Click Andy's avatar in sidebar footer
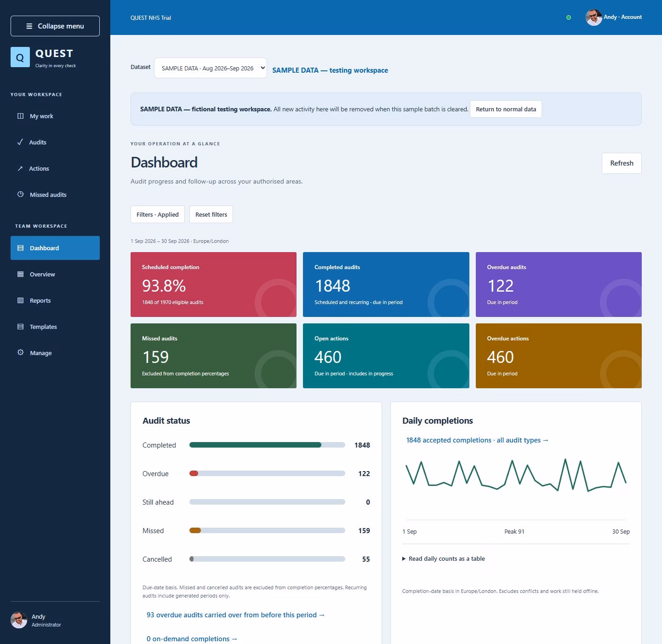662x644 pixels. [19, 620]
